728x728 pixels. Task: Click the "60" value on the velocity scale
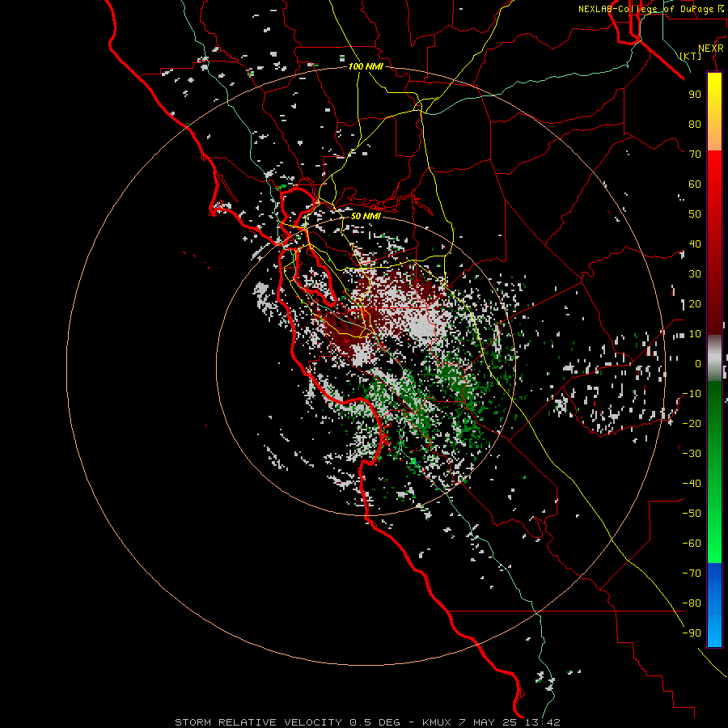[695, 184]
